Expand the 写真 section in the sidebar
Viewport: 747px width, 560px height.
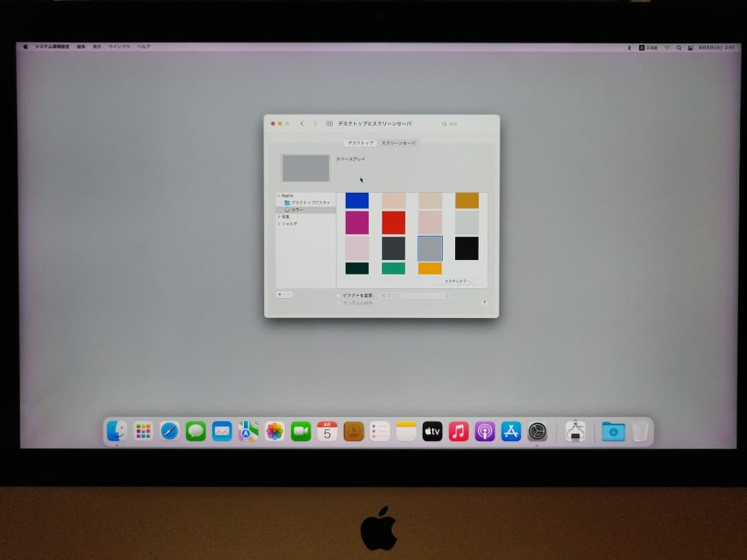click(x=277, y=216)
